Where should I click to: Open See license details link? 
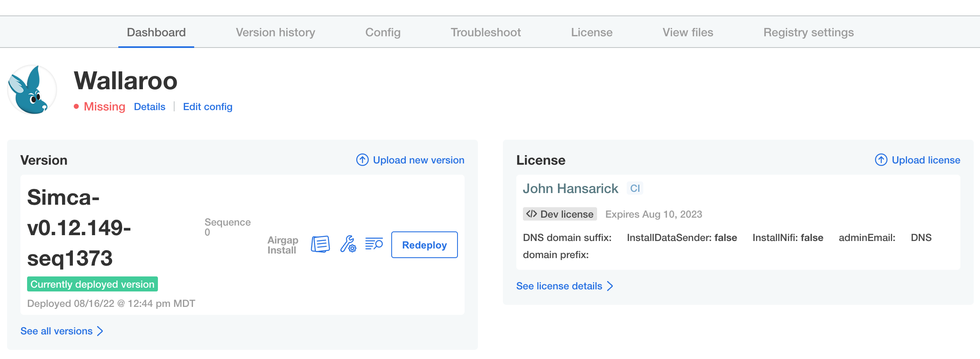tap(559, 286)
